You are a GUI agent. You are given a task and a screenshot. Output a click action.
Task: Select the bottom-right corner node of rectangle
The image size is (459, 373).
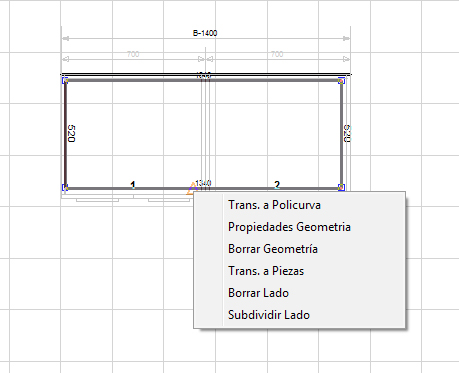point(341,187)
